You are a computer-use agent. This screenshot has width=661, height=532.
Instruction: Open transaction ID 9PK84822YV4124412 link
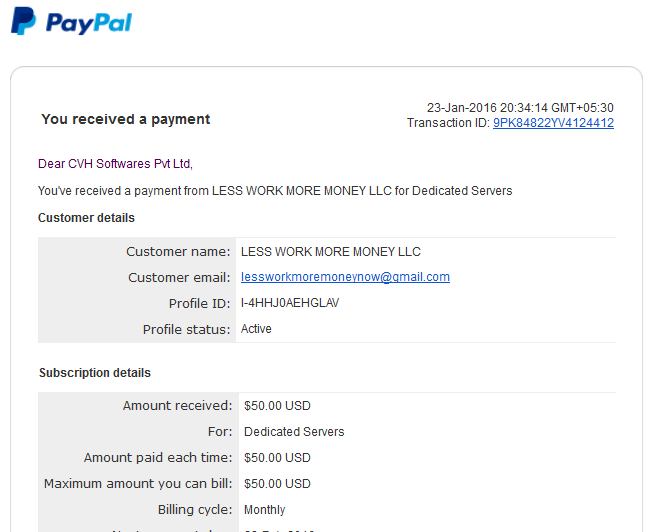point(553,123)
